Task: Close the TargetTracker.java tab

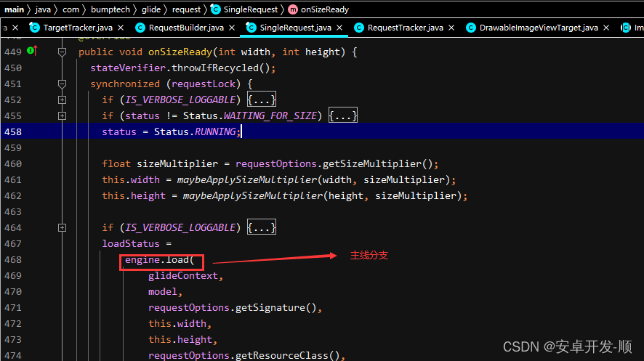Action: click(123, 28)
